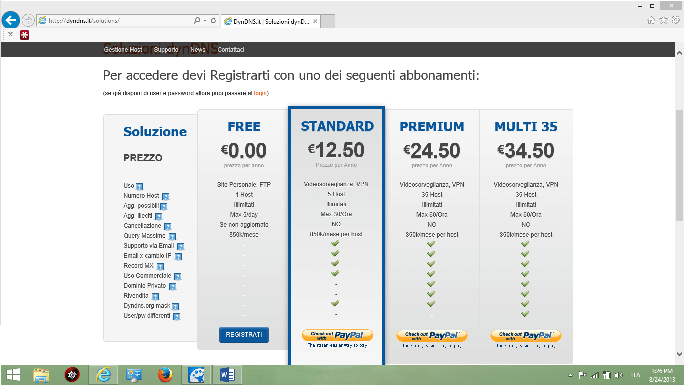Click the red asterisk toolbar icon

pos(24,35)
